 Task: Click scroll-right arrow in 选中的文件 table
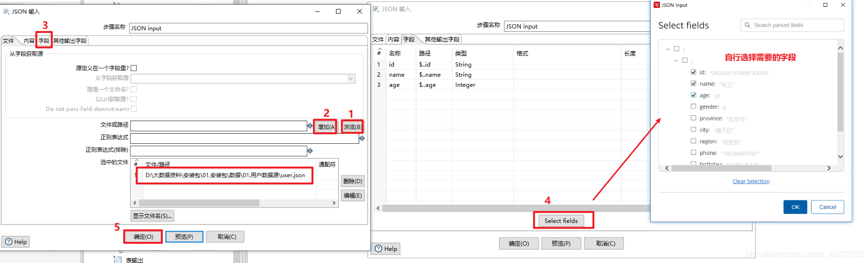tap(334, 203)
